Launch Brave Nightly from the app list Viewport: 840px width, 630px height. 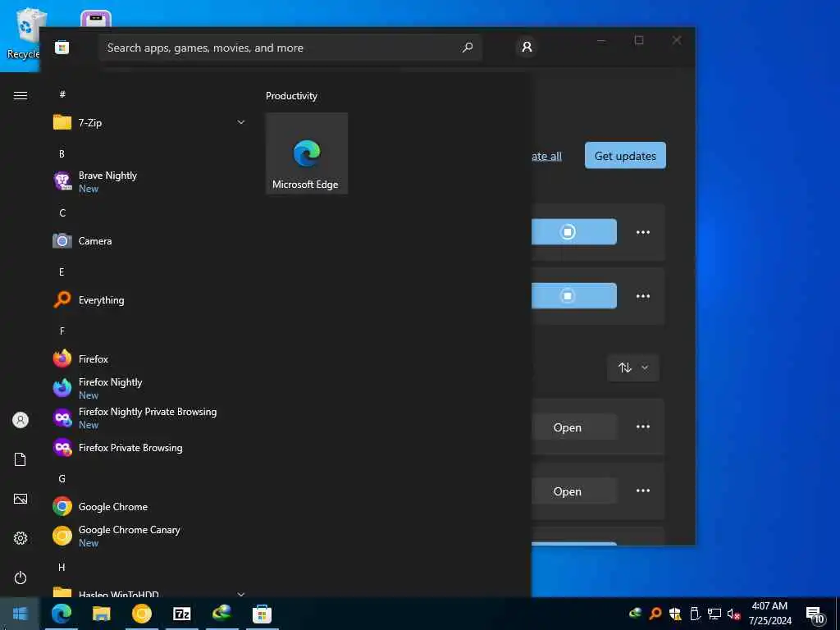click(x=149, y=181)
